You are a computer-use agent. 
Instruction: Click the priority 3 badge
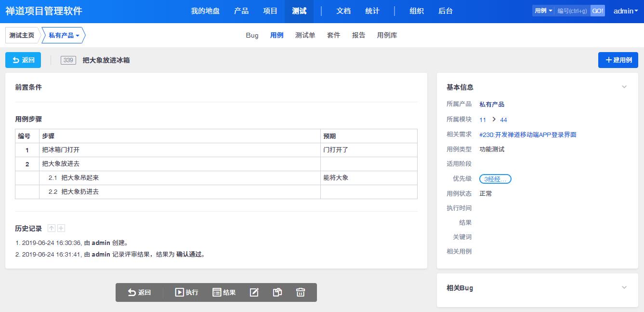pos(495,179)
